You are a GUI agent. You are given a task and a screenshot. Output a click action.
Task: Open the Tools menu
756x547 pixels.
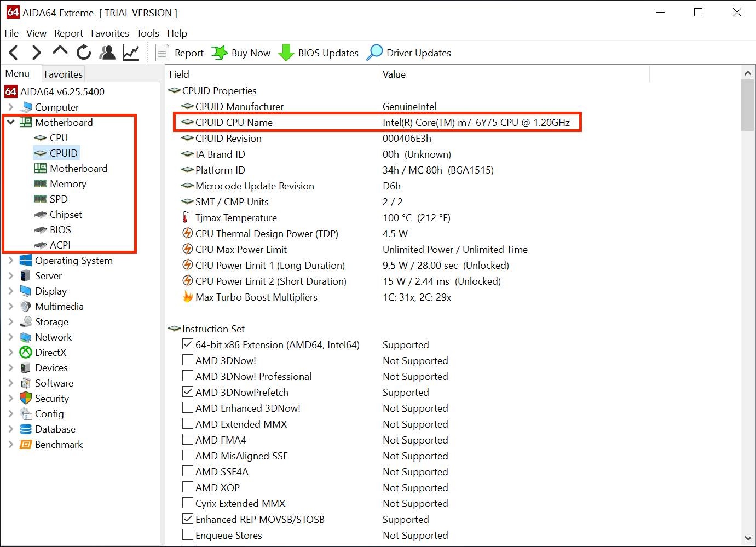point(148,33)
